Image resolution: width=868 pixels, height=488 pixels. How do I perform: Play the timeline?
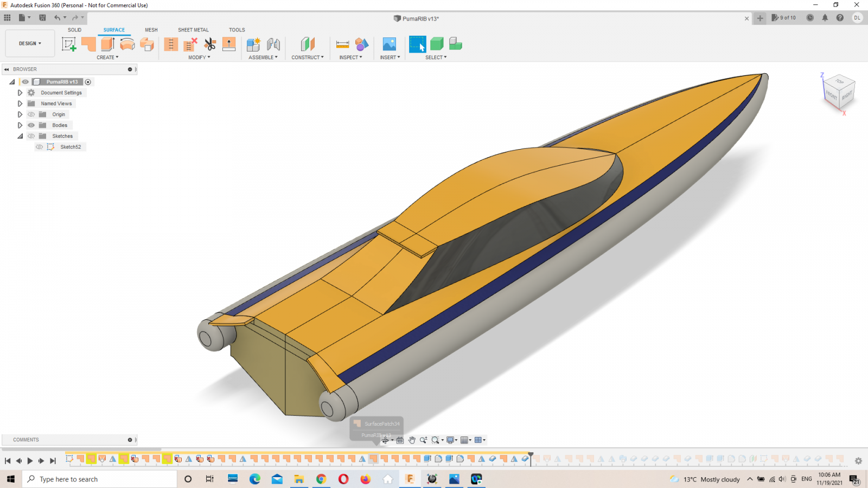pos(30,461)
